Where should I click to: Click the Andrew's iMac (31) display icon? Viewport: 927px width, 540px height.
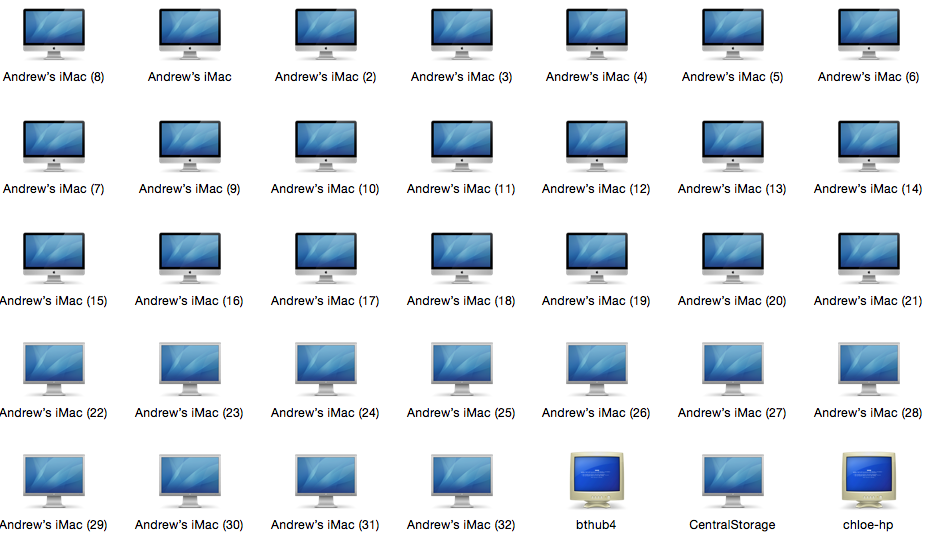(326, 480)
